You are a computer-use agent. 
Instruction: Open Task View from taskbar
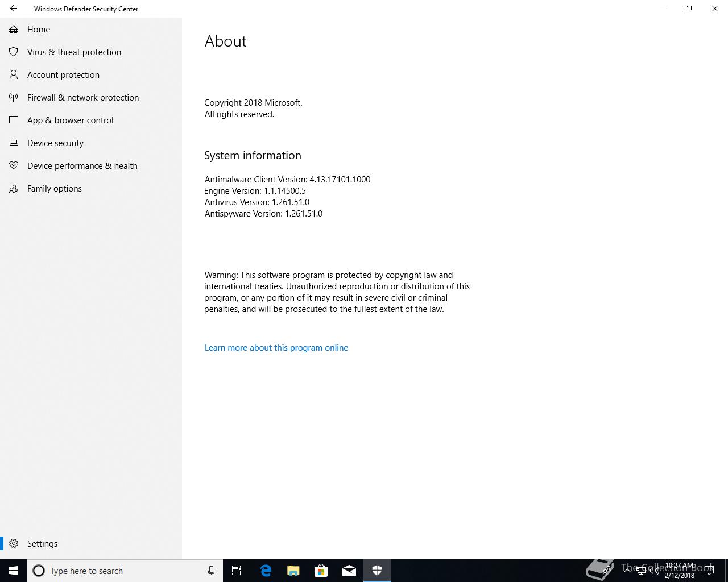click(237, 571)
